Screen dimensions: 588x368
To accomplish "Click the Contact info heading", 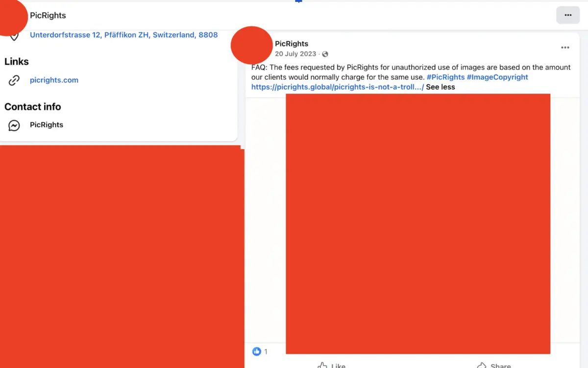I will (33, 106).
